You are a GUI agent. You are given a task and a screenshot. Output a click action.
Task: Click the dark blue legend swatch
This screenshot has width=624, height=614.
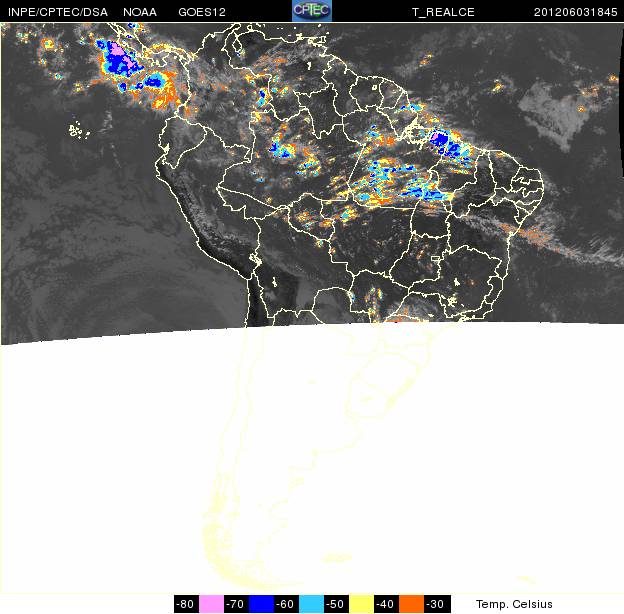click(261, 604)
